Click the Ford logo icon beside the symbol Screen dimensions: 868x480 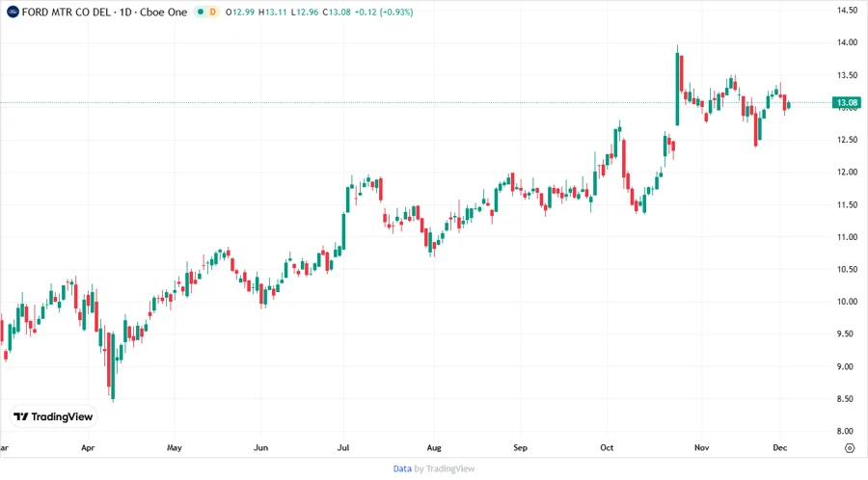[13, 12]
